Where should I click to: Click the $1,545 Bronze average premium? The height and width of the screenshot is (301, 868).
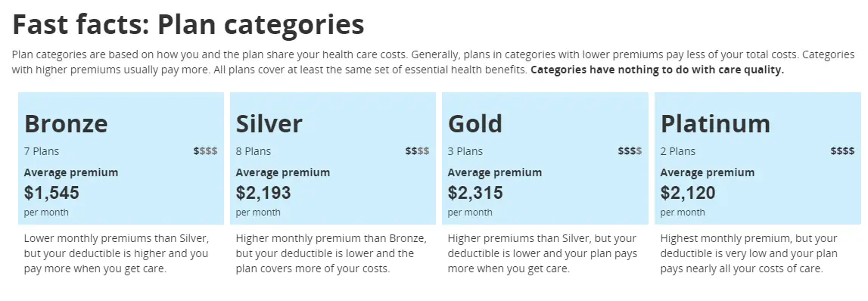coord(51,193)
